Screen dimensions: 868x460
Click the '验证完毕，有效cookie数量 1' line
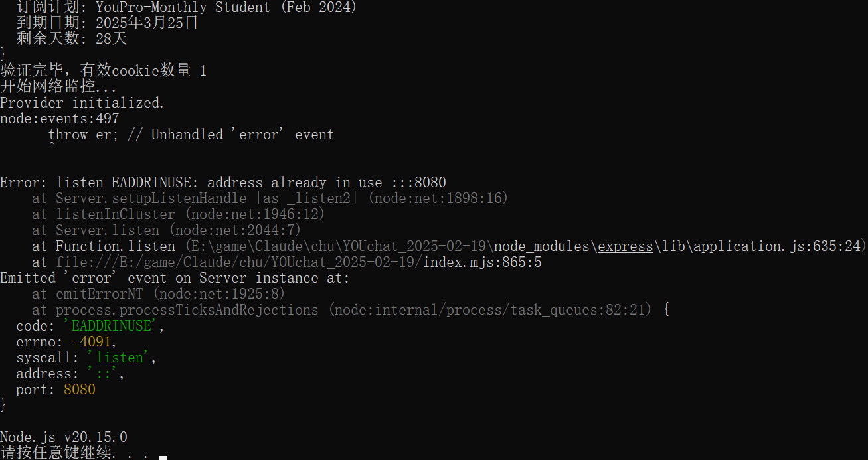[103, 71]
